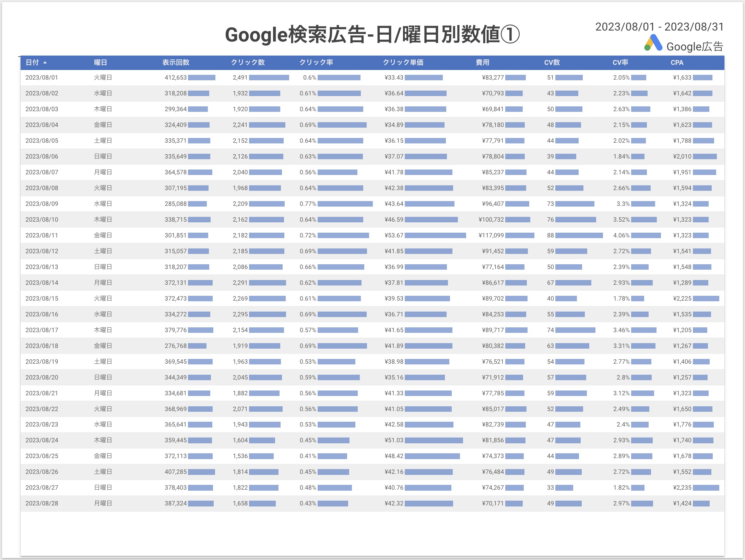Select date cell 2023/08/04
Image resolution: width=745 pixels, height=560 pixels.
coord(42,125)
